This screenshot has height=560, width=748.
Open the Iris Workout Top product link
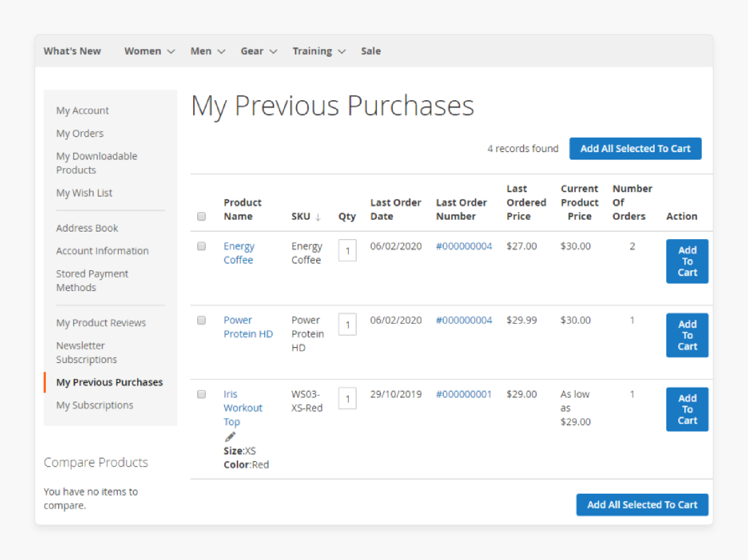(x=243, y=408)
